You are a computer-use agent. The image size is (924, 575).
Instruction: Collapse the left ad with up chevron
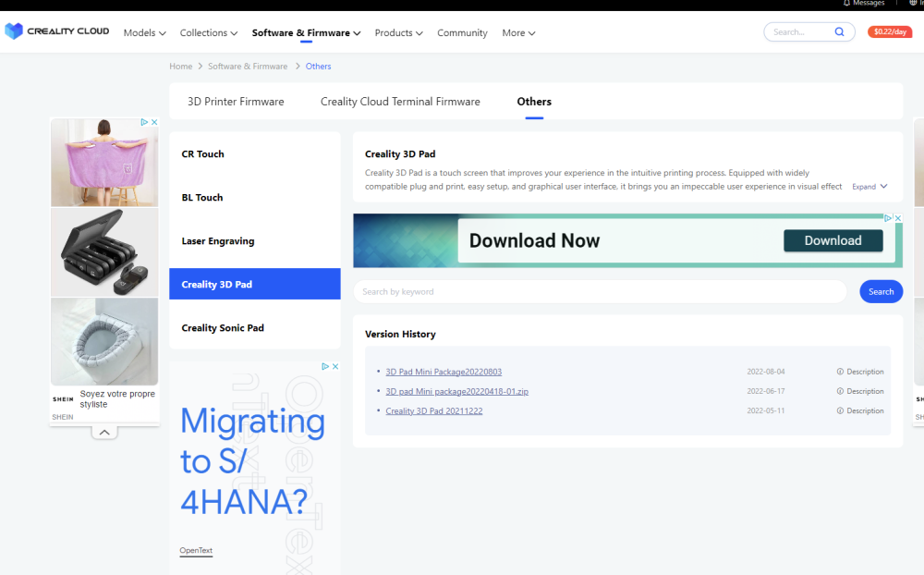104,433
